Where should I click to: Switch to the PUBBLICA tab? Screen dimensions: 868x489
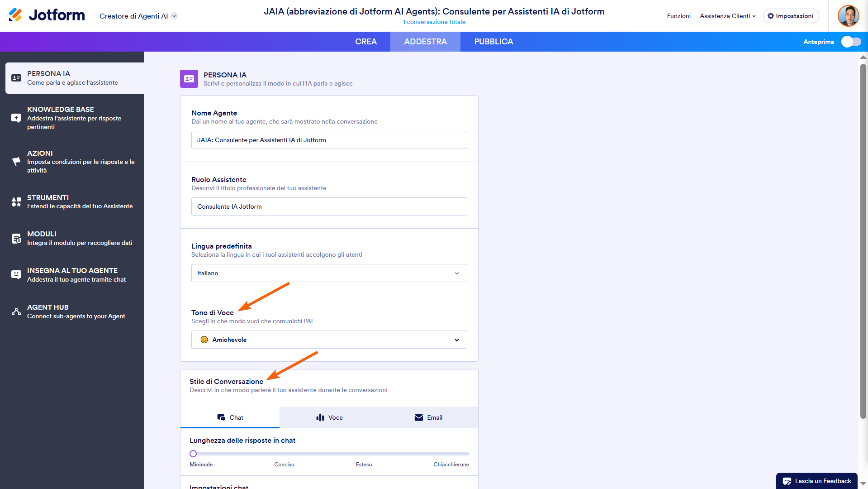[x=493, y=41]
